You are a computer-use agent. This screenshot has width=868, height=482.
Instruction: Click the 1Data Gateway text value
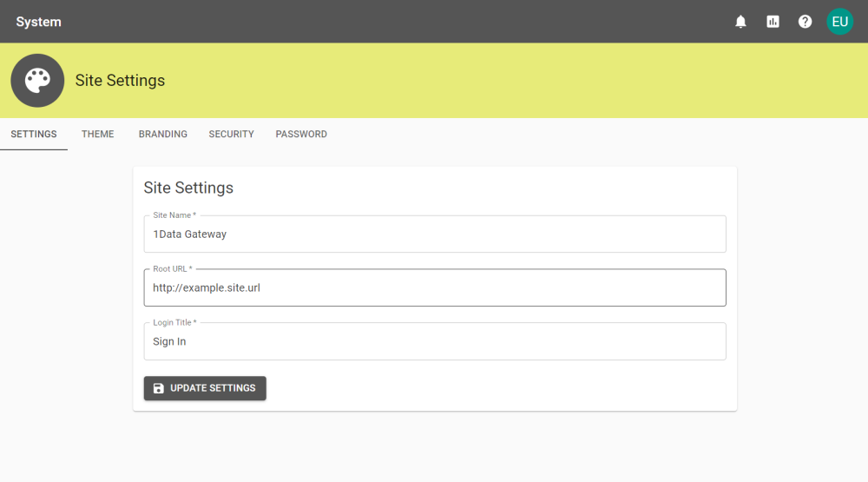click(190, 234)
